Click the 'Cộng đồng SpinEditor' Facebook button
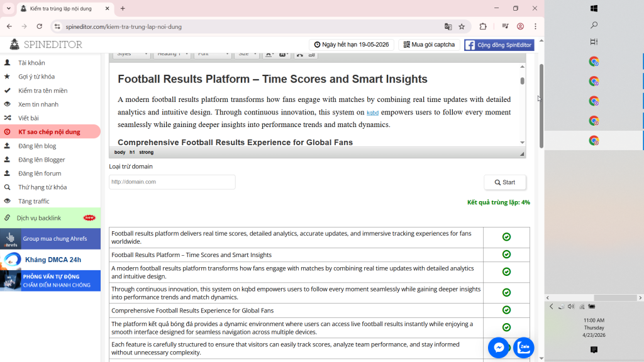Screen dimensions: 644x362 click(x=499, y=45)
